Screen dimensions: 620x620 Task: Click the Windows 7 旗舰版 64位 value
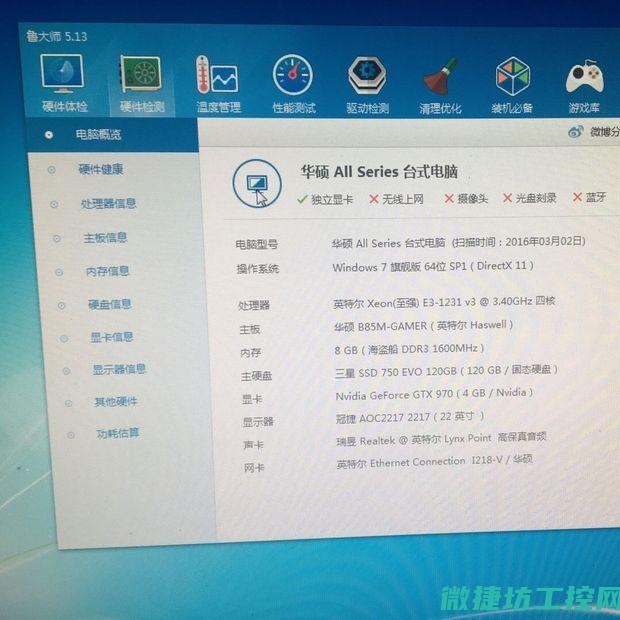pyautogui.click(x=433, y=267)
